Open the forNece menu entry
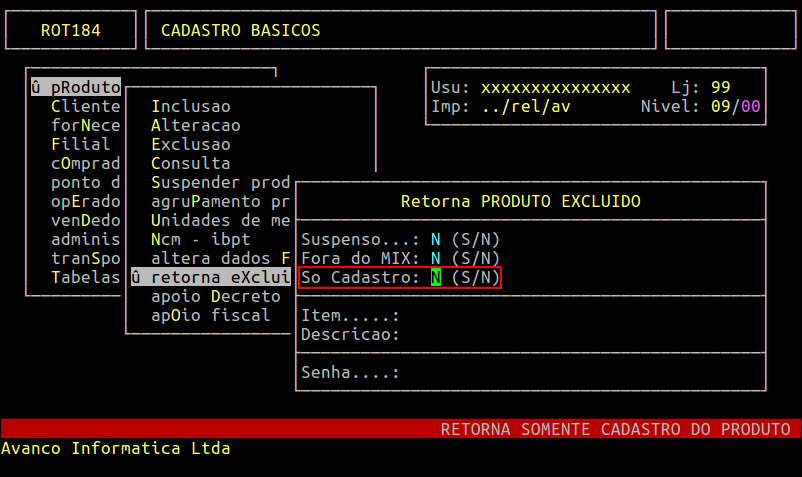 pyautogui.click(x=85, y=125)
